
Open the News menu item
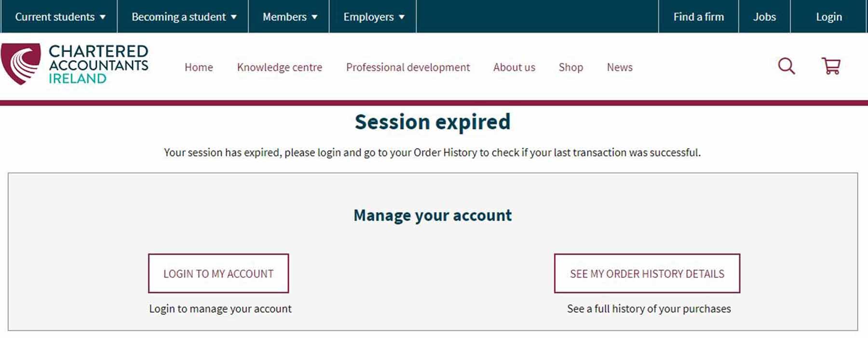tap(619, 67)
